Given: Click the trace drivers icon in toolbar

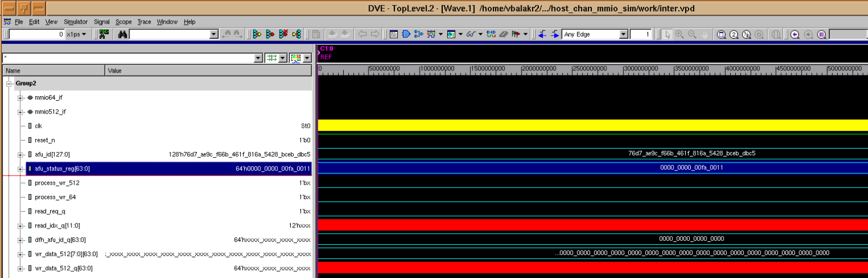Looking at the screenshot, I should pyautogui.click(x=257, y=34).
